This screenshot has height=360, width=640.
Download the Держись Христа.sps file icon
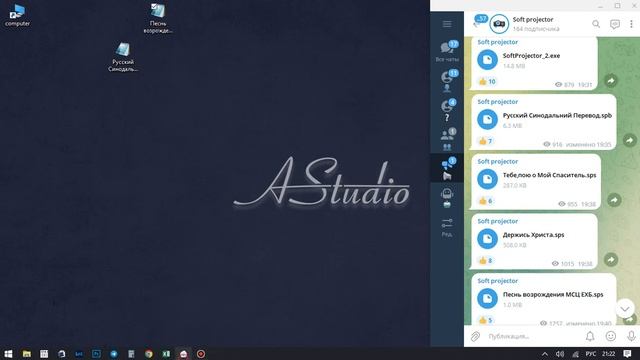(x=487, y=239)
